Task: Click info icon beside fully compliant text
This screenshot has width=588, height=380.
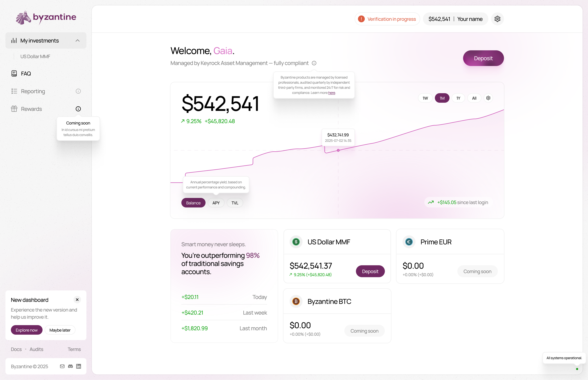Action: pyautogui.click(x=314, y=63)
